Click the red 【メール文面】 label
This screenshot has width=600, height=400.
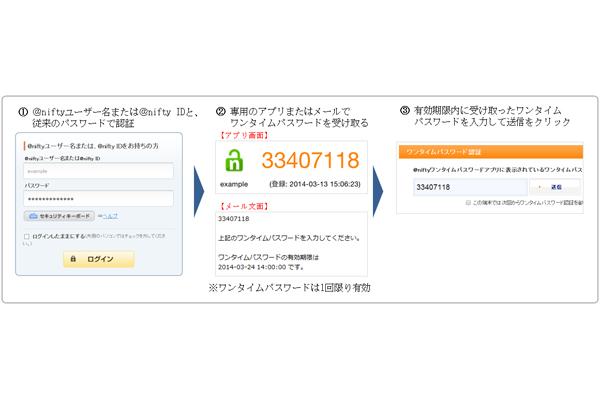coord(244,206)
